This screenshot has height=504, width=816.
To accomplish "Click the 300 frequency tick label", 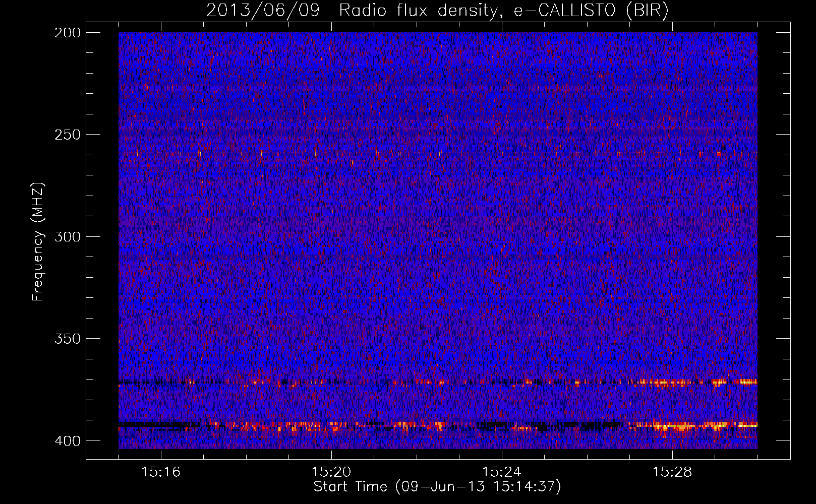I will (68, 237).
